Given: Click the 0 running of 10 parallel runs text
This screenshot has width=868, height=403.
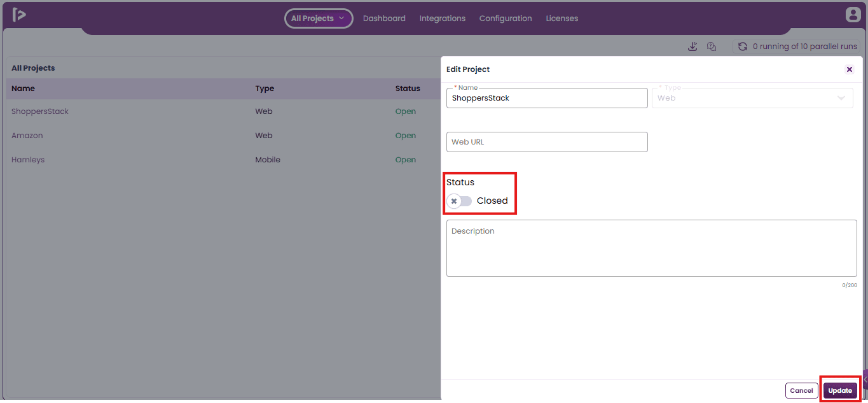Looking at the screenshot, I should click(805, 46).
